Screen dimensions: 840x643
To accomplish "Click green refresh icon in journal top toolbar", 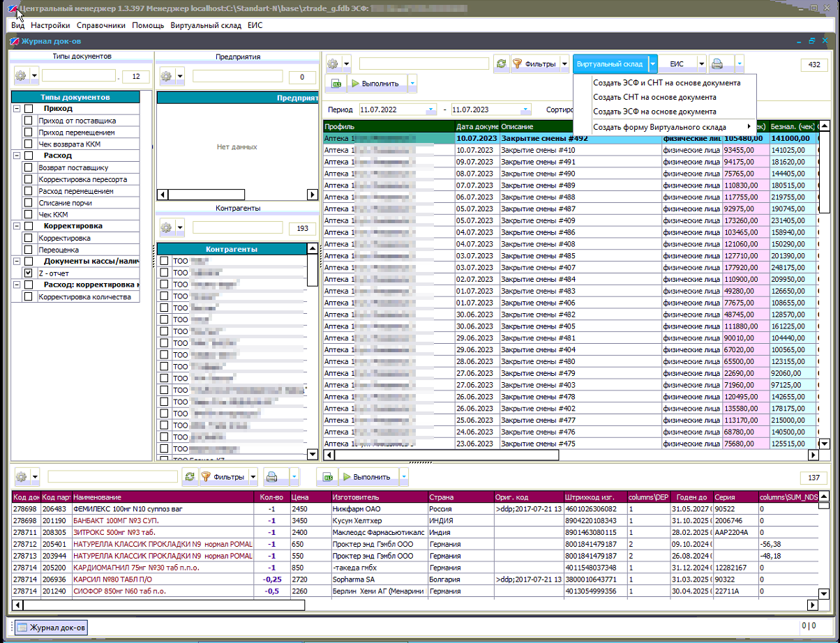I will point(502,63).
